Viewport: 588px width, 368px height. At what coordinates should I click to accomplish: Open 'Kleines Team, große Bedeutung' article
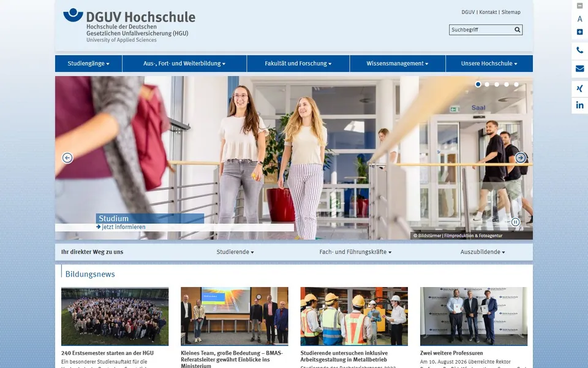232,359
